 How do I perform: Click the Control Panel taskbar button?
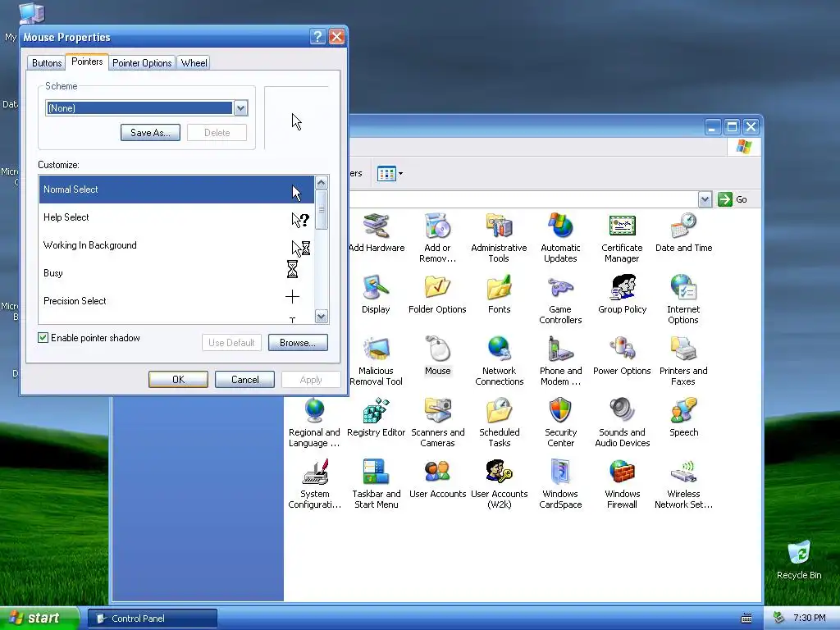pos(153,619)
